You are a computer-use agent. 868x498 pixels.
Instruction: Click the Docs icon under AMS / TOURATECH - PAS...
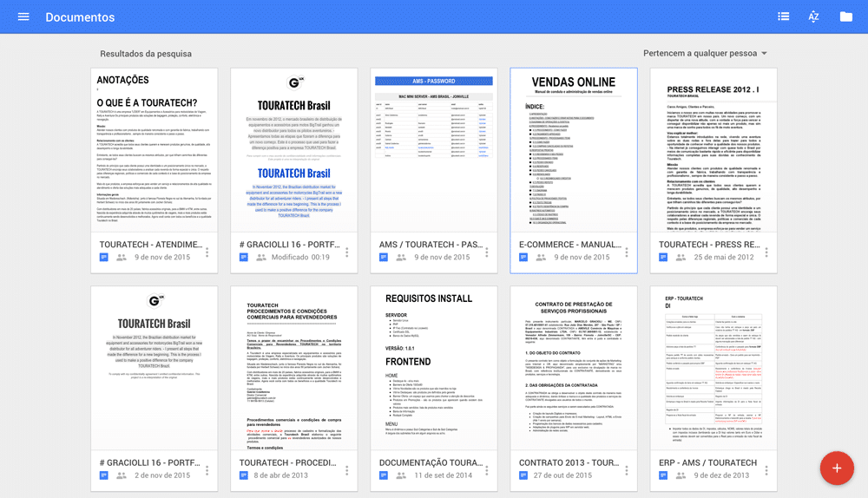pos(383,258)
